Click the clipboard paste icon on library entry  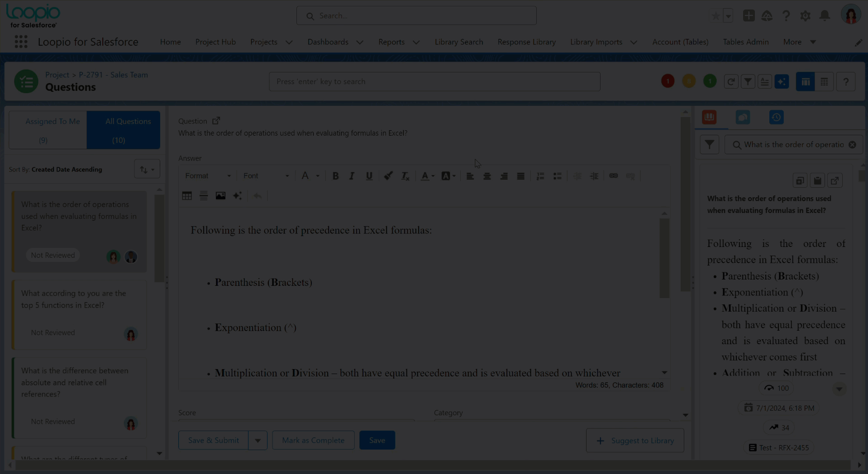(x=817, y=181)
